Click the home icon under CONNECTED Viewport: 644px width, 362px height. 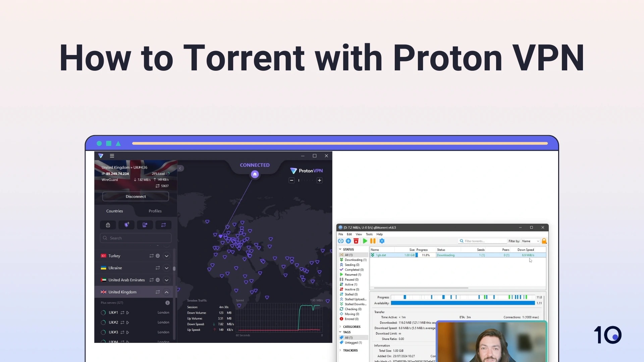(x=255, y=174)
